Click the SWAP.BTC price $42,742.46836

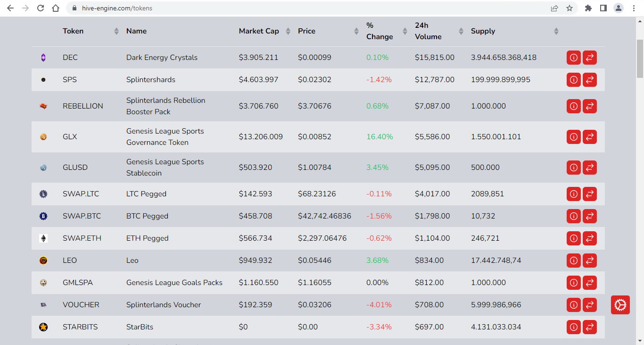point(324,216)
